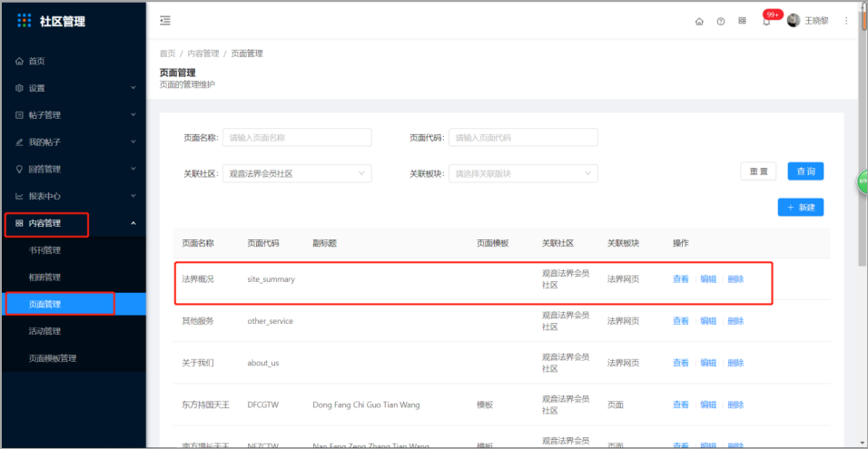Image resolution: width=868 pixels, height=449 pixels.
Task: Open the top bar apps grid icon
Action: pyautogui.click(x=743, y=21)
